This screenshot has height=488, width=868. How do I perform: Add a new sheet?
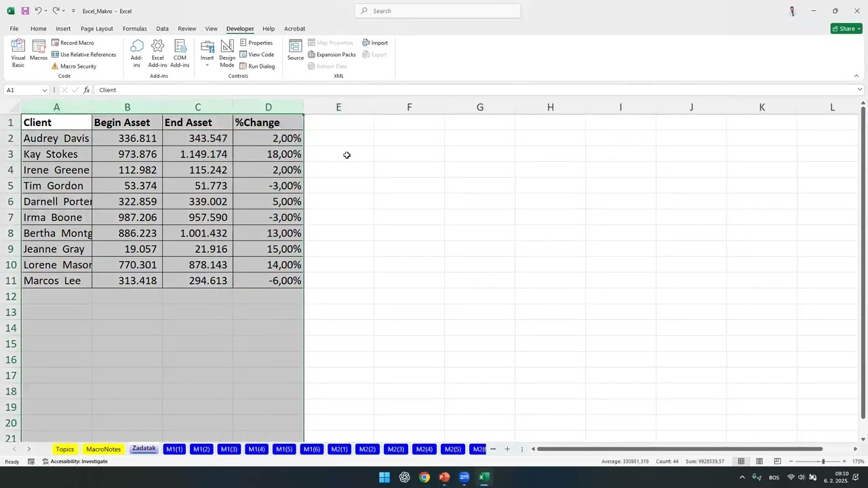point(507,449)
